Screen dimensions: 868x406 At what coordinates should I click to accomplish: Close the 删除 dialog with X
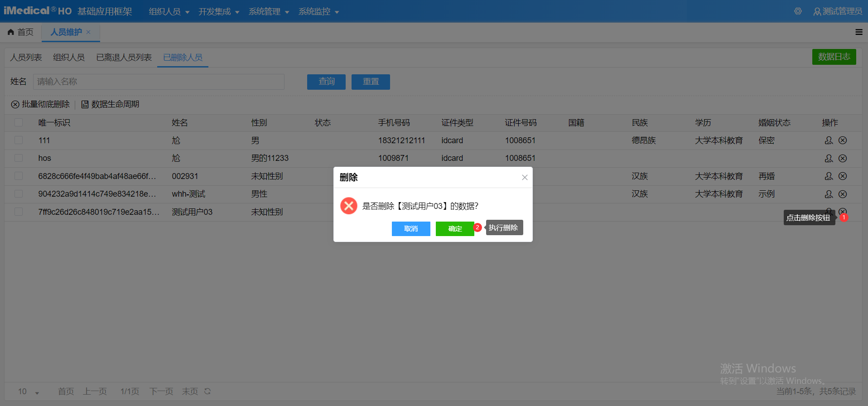click(525, 178)
